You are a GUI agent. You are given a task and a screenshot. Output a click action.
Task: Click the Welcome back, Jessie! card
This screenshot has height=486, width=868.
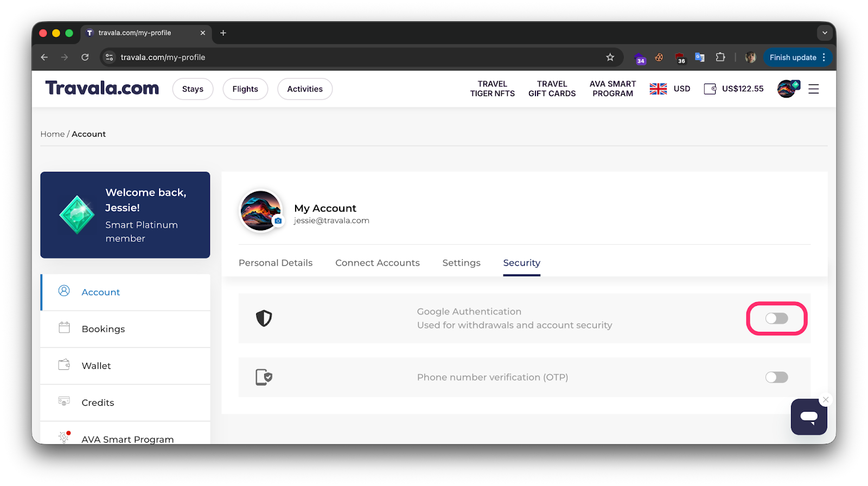pos(125,215)
